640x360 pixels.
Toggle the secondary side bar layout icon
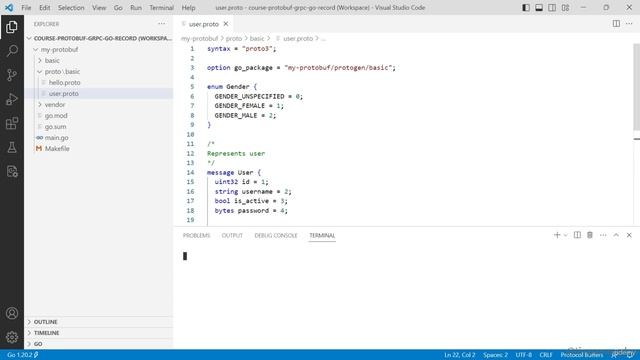tap(552, 7)
